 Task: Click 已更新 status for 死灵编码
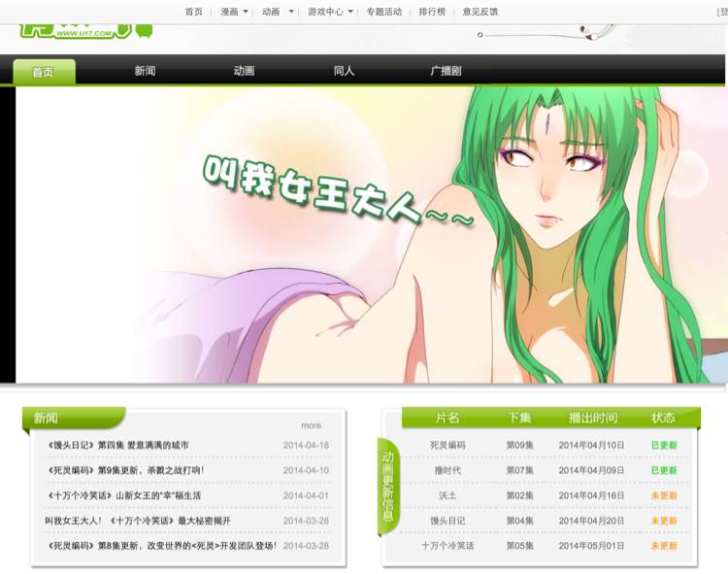[664, 445]
